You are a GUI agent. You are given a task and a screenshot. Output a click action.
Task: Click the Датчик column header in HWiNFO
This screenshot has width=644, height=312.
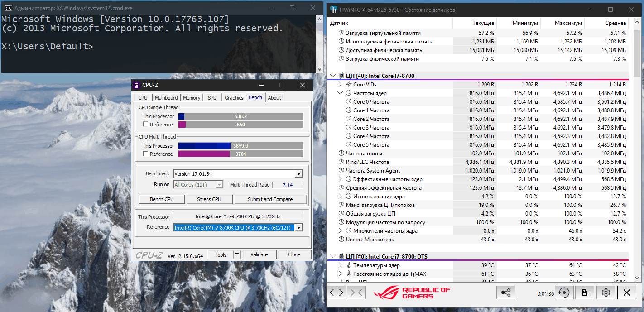point(390,23)
